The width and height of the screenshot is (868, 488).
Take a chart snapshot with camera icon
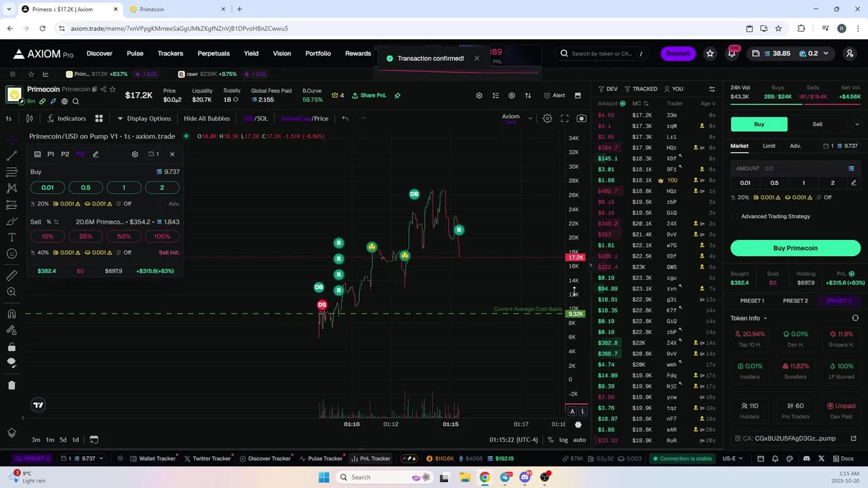(x=581, y=119)
